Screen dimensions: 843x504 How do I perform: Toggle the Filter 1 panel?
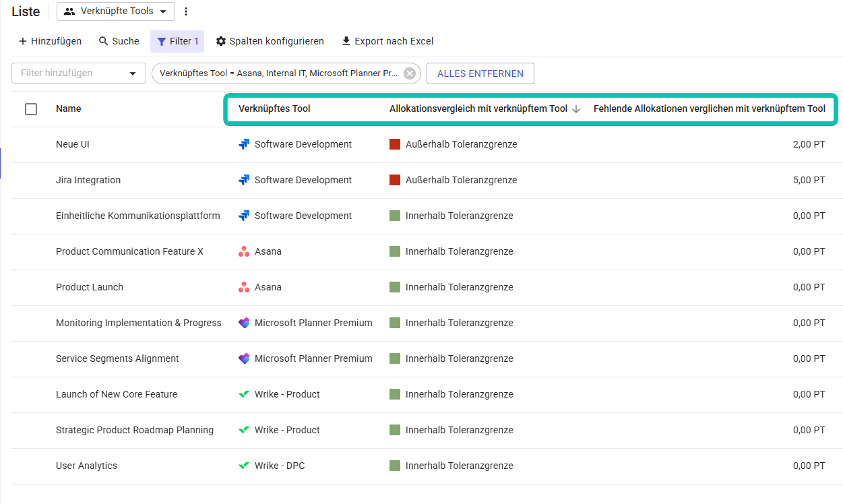[x=177, y=41]
